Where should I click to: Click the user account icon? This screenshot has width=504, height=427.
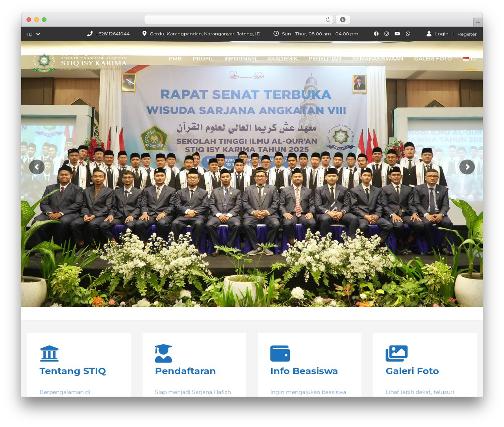[x=429, y=34]
